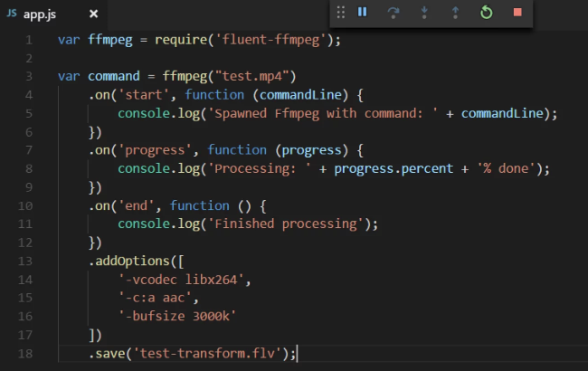Grab the debug toolbar drag handle
This screenshot has width=588, height=371.
[x=340, y=13]
